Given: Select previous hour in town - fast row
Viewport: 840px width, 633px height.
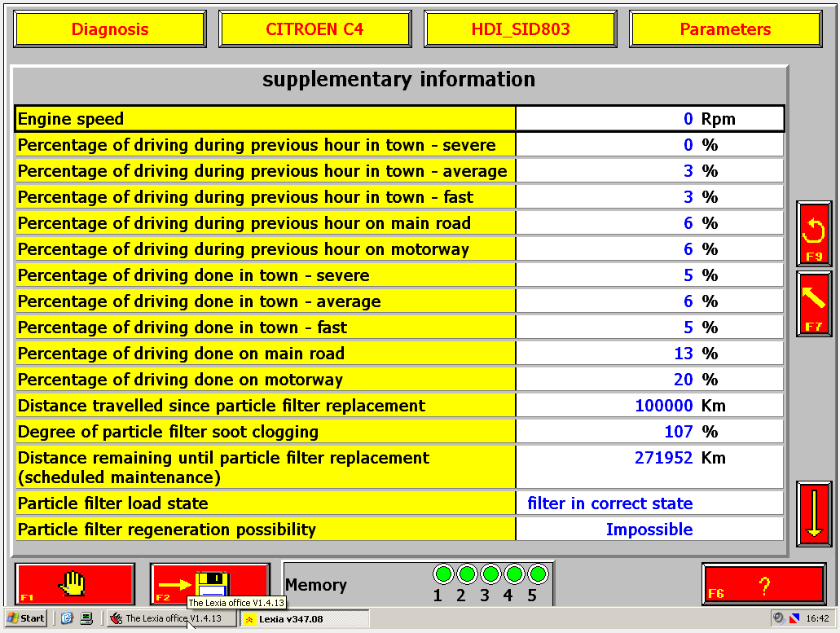Looking at the screenshot, I should (x=399, y=197).
